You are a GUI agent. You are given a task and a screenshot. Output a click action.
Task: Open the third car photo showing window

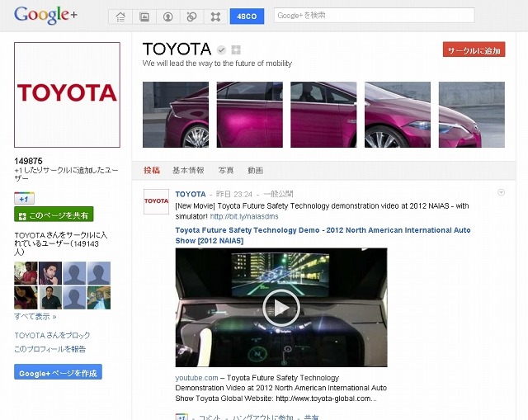coord(323,115)
